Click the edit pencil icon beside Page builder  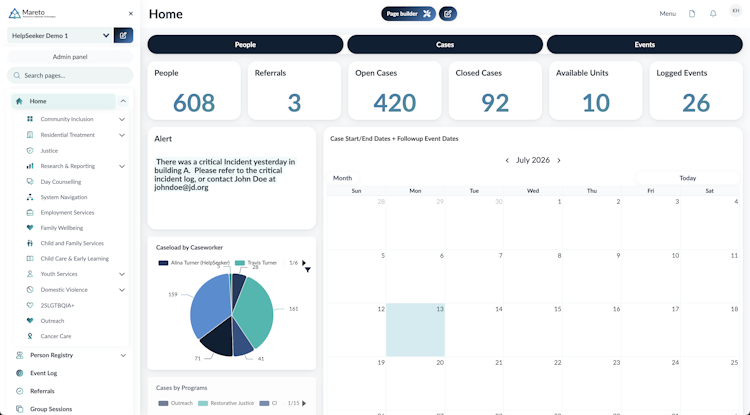coord(448,14)
